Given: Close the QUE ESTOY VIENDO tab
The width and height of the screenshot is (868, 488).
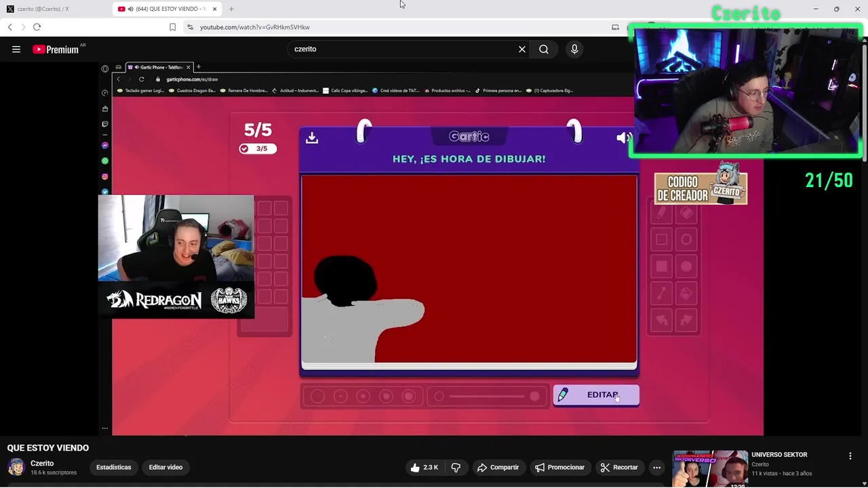Looking at the screenshot, I should coord(214,9).
